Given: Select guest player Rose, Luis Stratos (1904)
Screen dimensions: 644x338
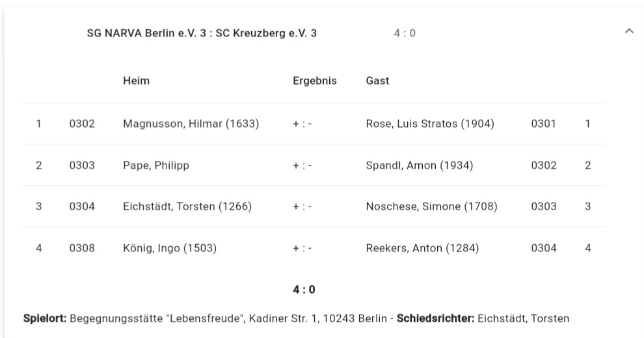Looking at the screenshot, I should click(430, 124).
